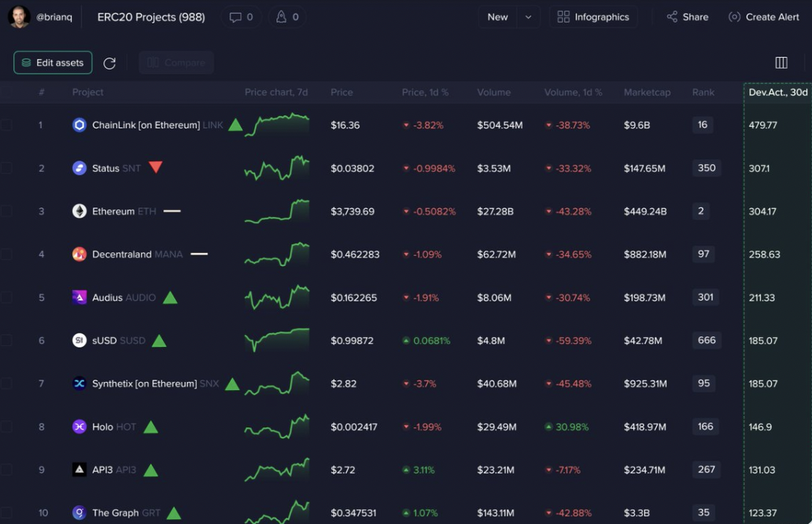This screenshot has height=524, width=812.
Task: Click the ERC20 Projects (988) title
Action: coord(151,17)
